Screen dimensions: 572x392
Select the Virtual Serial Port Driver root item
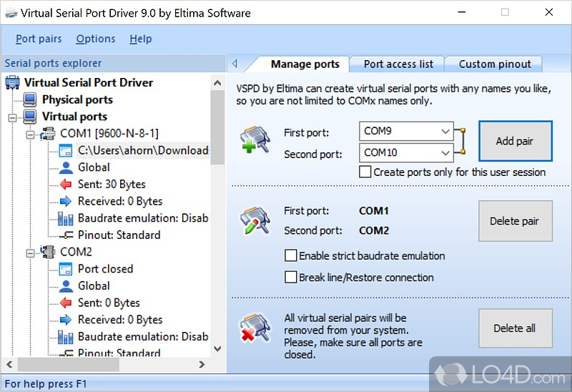(89, 82)
